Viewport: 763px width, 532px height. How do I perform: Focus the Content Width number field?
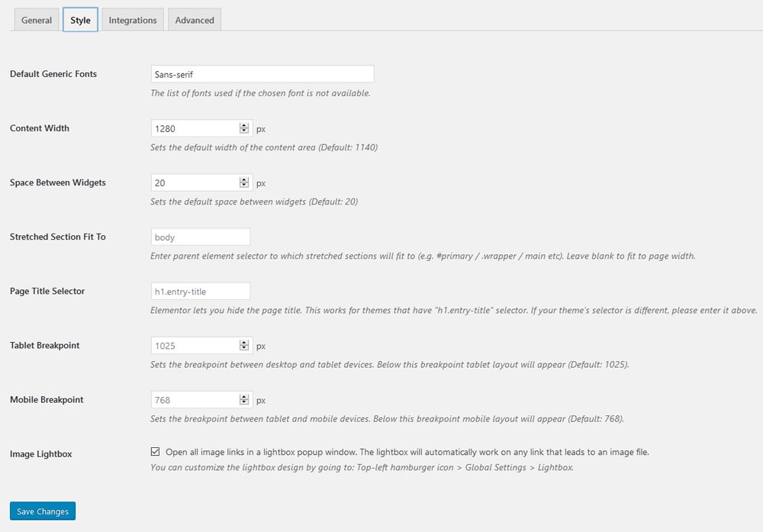pos(195,128)
